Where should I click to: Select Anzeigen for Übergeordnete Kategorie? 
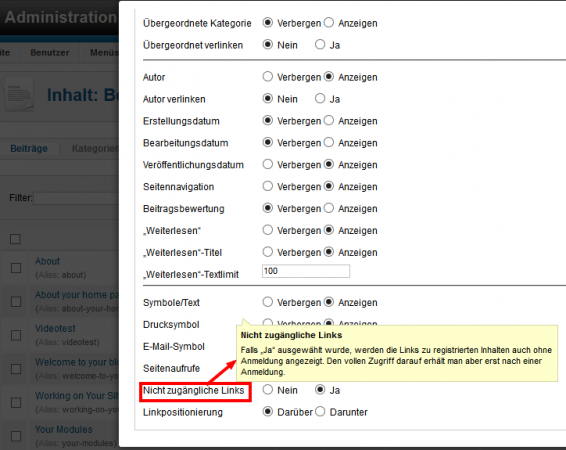point(329,23)
